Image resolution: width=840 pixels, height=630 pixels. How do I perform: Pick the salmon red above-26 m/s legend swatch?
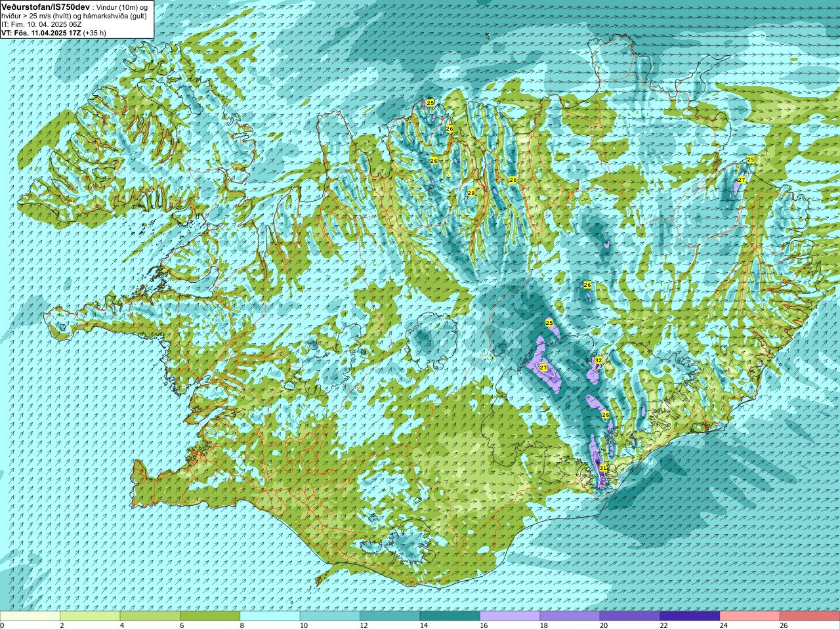pos(809,616)
